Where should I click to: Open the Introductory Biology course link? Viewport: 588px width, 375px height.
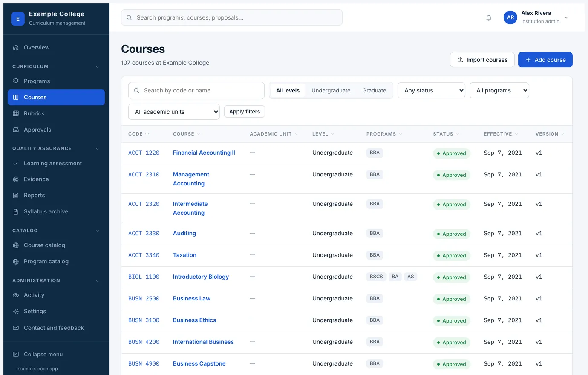click(x=201, y=277)
